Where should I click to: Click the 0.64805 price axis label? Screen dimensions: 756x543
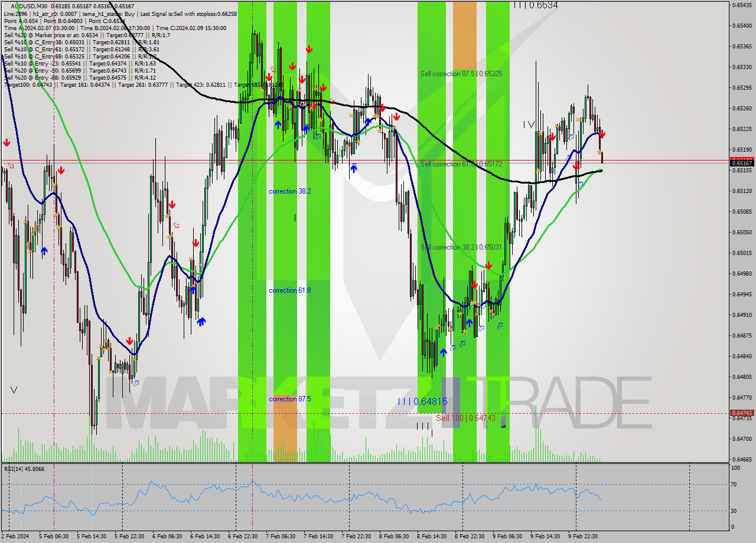(742, 377)
